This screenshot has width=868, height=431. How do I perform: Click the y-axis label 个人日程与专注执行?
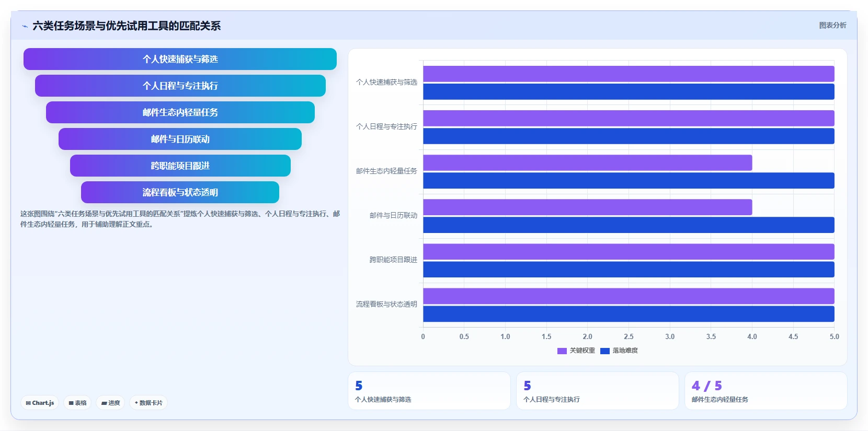pyautogui.click(x=386, y=126)
